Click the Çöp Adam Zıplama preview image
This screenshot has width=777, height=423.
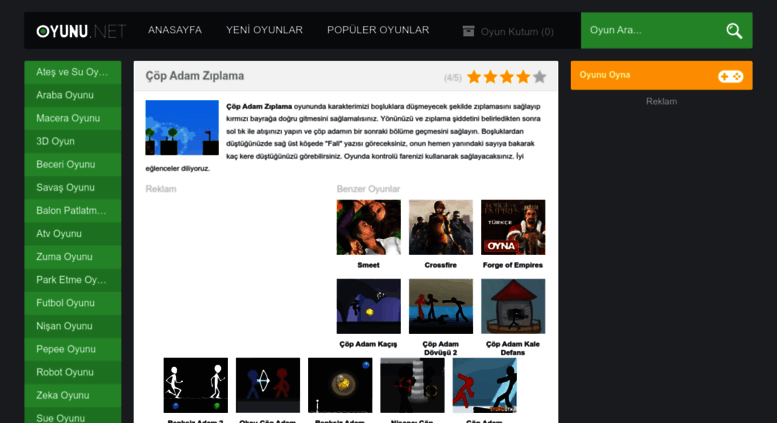tap(182, 128)
